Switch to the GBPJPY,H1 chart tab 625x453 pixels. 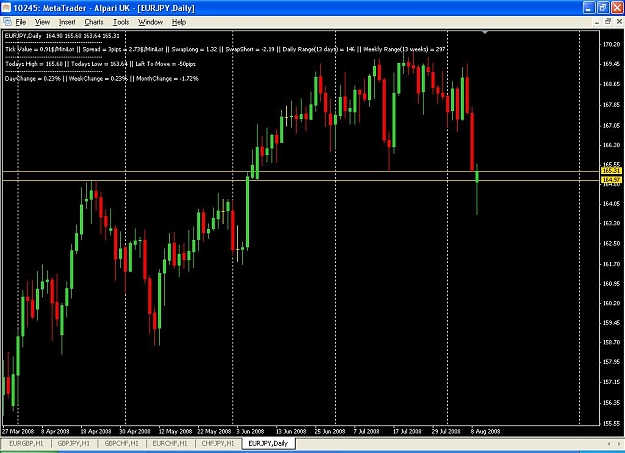pyautogui.click(x=74, y=443)
